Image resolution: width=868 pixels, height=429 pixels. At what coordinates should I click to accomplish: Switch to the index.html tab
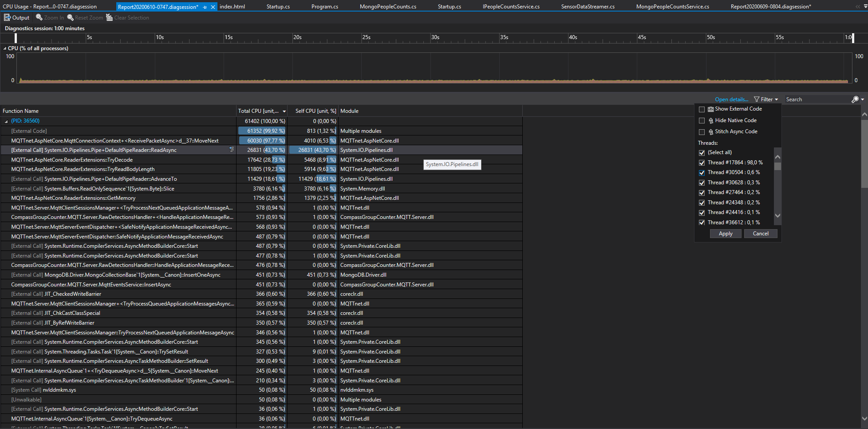coord(232,6)
